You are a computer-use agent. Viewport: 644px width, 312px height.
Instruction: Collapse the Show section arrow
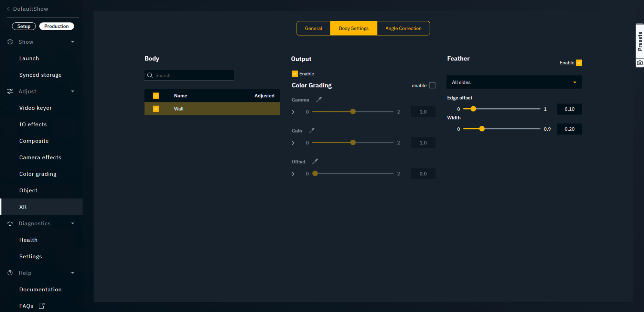coord(73,42)
